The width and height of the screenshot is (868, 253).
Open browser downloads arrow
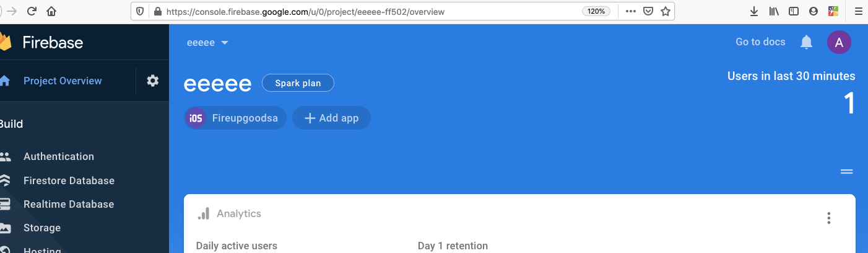pyautogui.click(x=754, y=11)
